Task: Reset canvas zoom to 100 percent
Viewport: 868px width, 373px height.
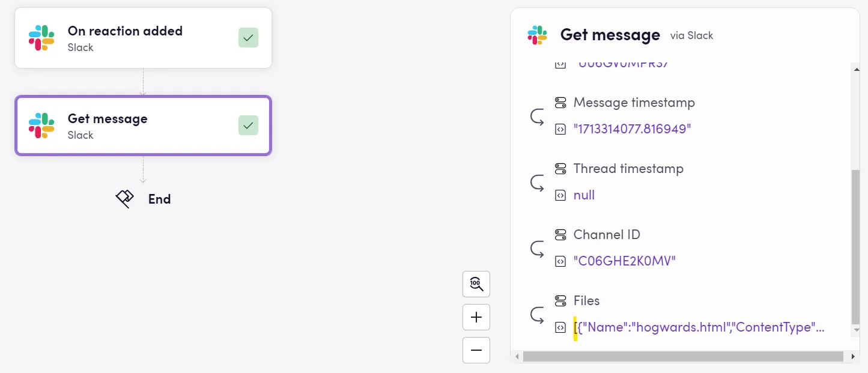Action: pyautogui.click(x=476, y=284)
